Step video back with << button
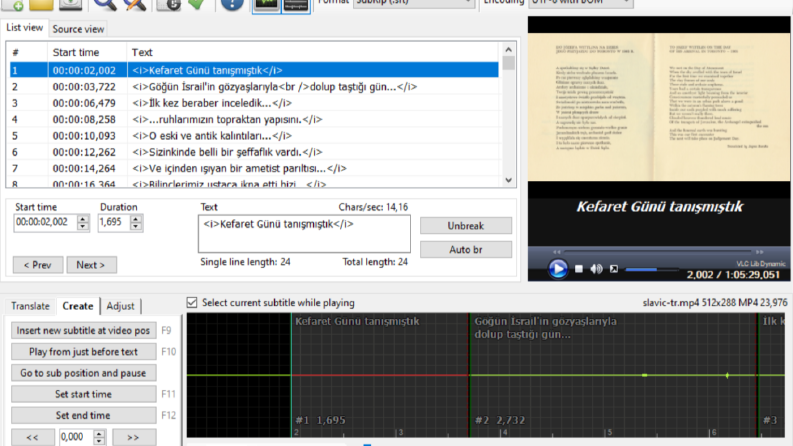The height and width of the screenshot is (446, 793). 33,437
